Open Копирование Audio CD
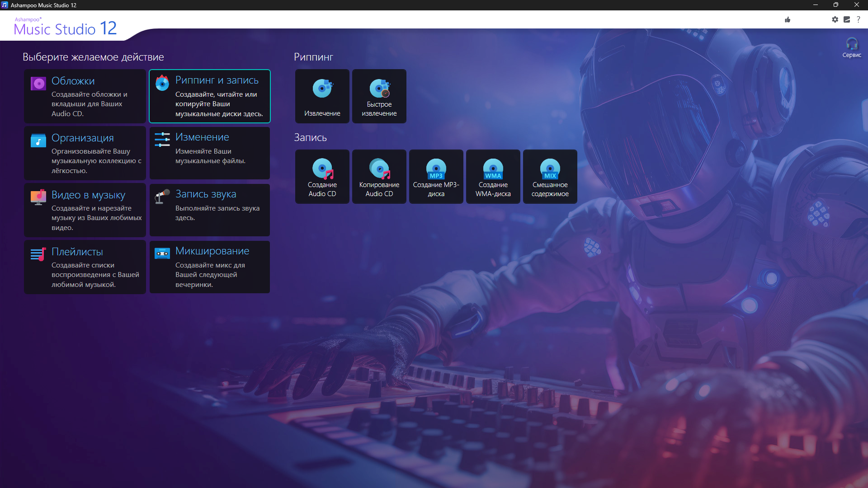This screenshot has width=868, height=488. tap(379, 177)
